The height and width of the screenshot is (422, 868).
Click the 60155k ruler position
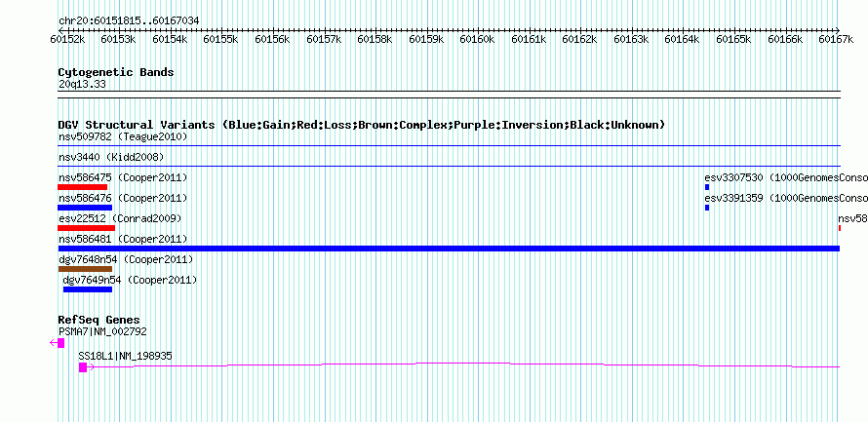click(220, 39)
